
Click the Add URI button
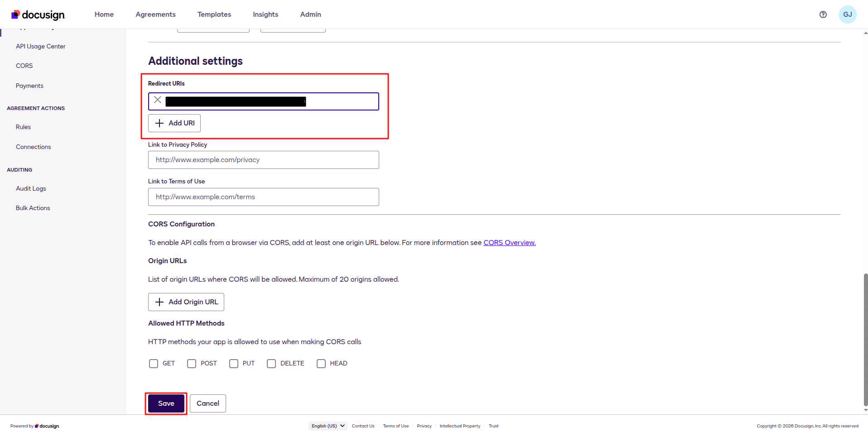tap(174, 123)
